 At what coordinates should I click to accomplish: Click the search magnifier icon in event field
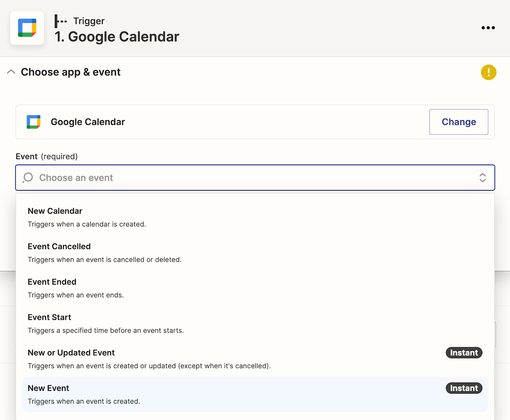[28, 178]
